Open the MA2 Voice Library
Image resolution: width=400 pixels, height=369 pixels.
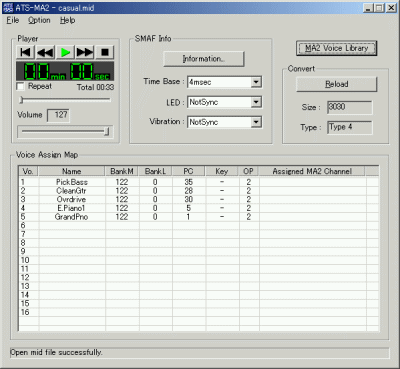[x=337, y=48]
